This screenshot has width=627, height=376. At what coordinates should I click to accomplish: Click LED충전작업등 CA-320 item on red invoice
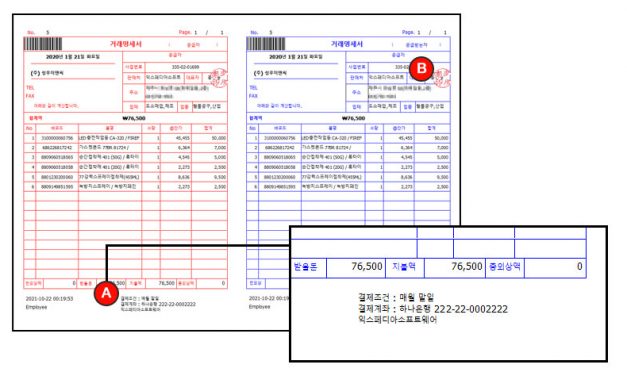(x=109, y=138)
